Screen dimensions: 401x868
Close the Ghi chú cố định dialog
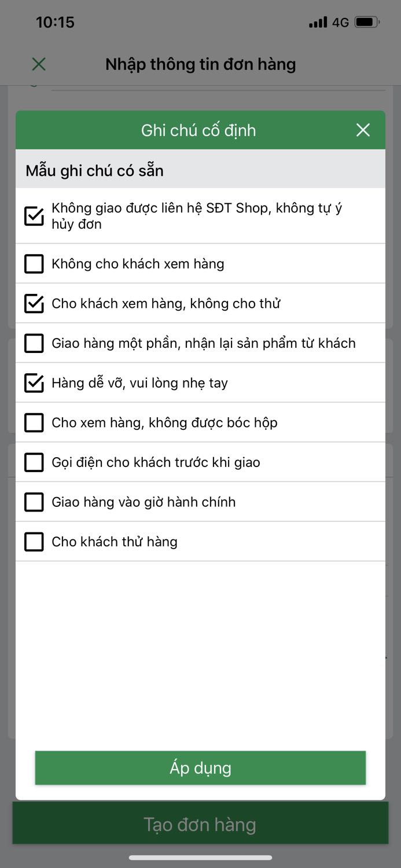pyautogui.click(x=363, y=130)
